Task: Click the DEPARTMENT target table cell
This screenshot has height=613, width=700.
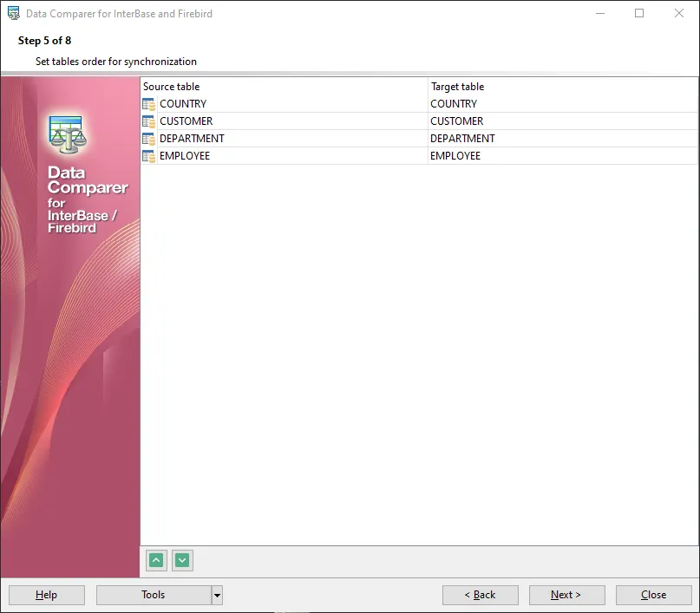Action: tap(562, 139)
